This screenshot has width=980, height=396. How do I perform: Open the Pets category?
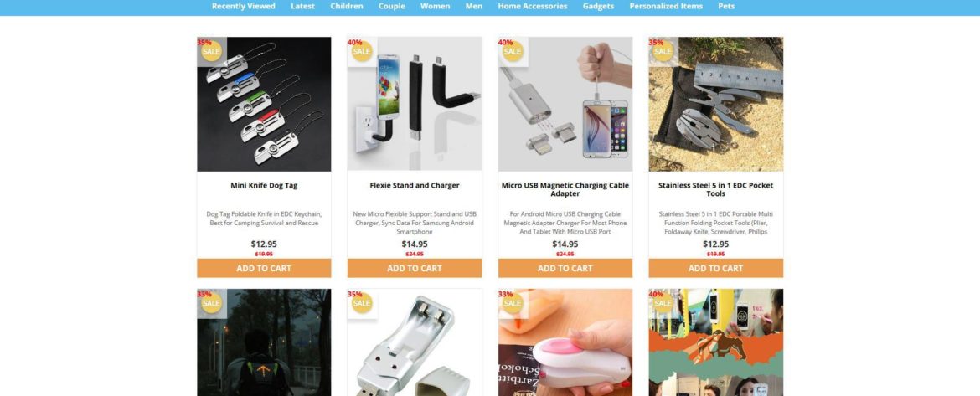click(726, 6)
